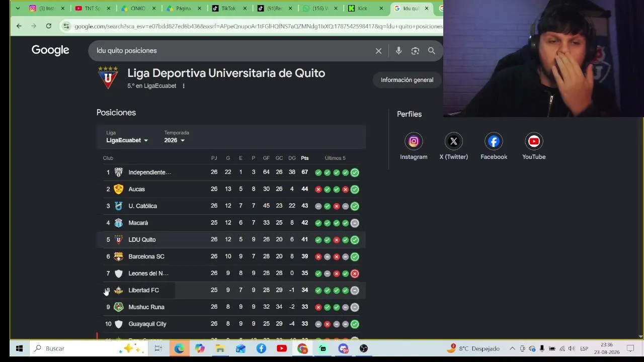Open Copilot from the taskbar
Screen dimensions: 644x362
coord(200,348)
